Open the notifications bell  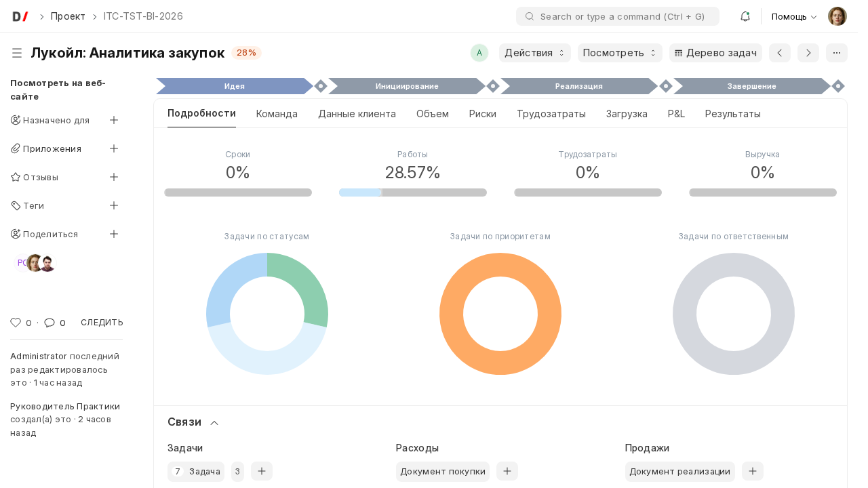[745, 16]
